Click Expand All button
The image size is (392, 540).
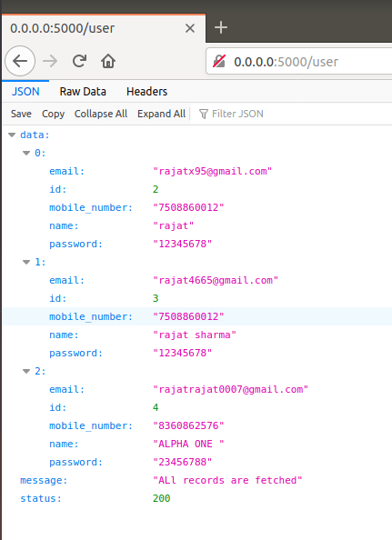(x=161, y=114)
